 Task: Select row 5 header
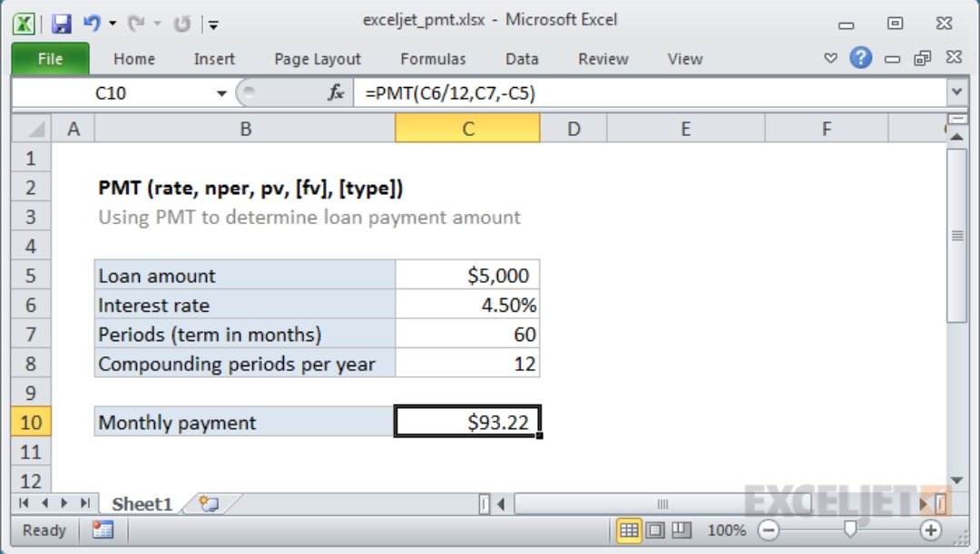(x=31, y=276)
